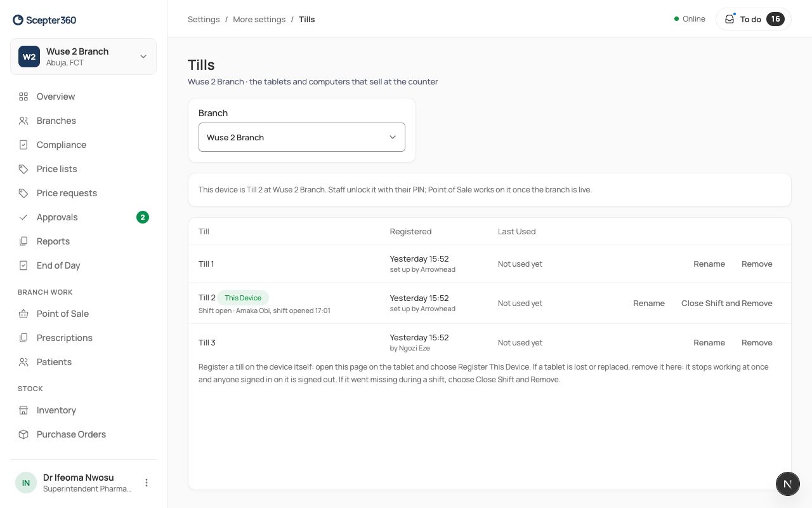
Task: Click the Inventory store icon
Action: (23, 410)
